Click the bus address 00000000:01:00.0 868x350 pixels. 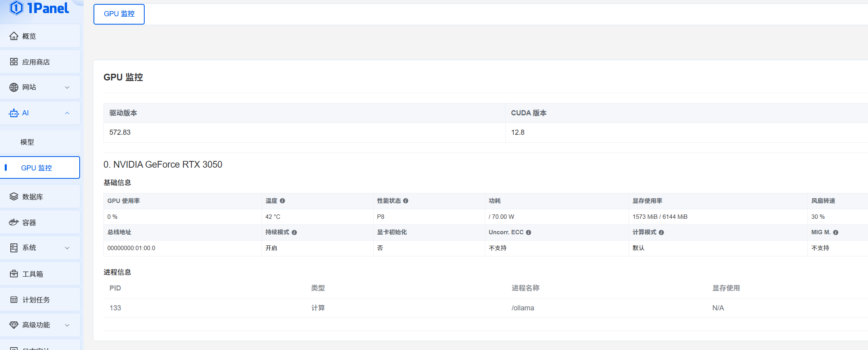pyautogui.click(x=131, y=248)
